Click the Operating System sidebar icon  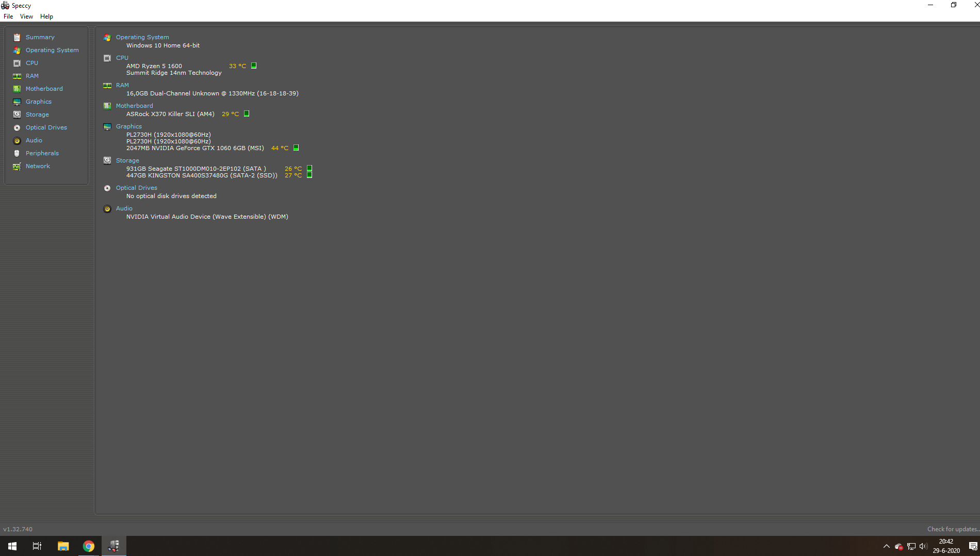point(17,50)
